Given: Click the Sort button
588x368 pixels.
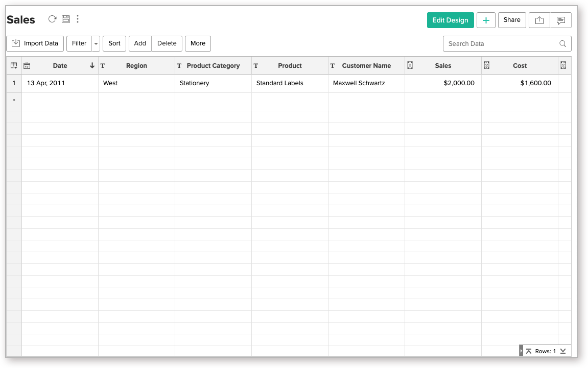Looking at the screenshot, I should pos(114,43).
